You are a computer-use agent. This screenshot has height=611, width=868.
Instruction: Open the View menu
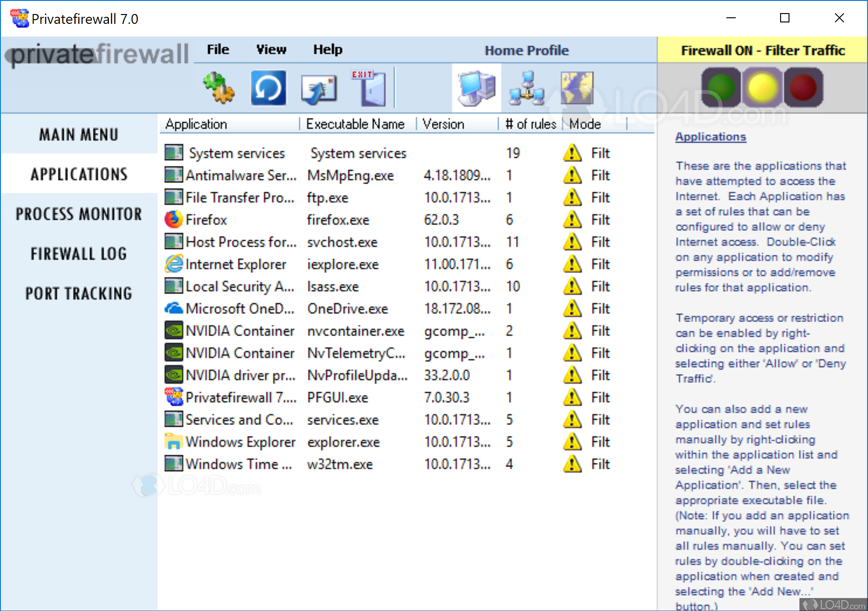click(x=271, y=49)
